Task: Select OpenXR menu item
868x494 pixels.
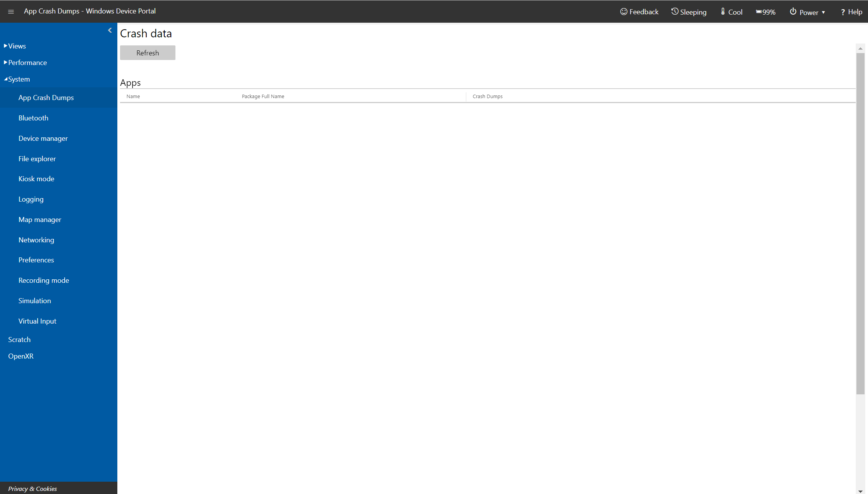Action: click(x=20, y=356)
